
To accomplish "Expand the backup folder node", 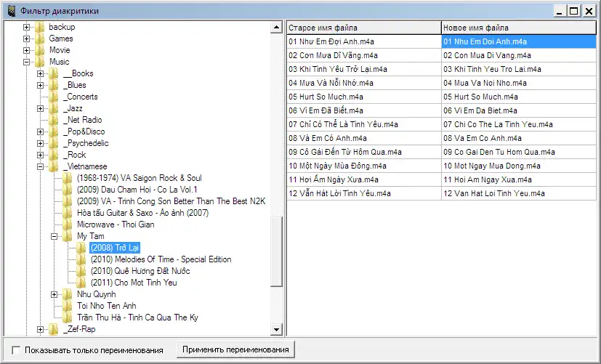I will click(x=26, y=27).
